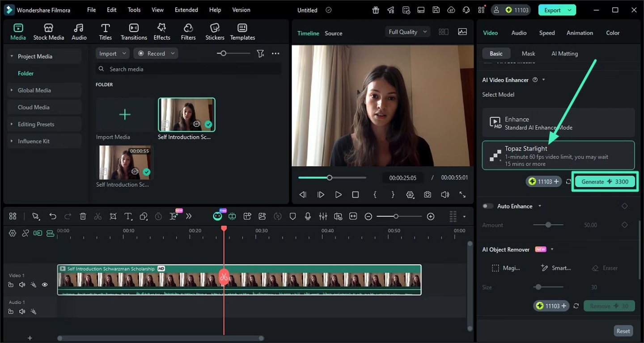Image resolution: width=644 pixels, height=343 pixels.
Task: Open the Effects library
Action: tap(161, 32)
